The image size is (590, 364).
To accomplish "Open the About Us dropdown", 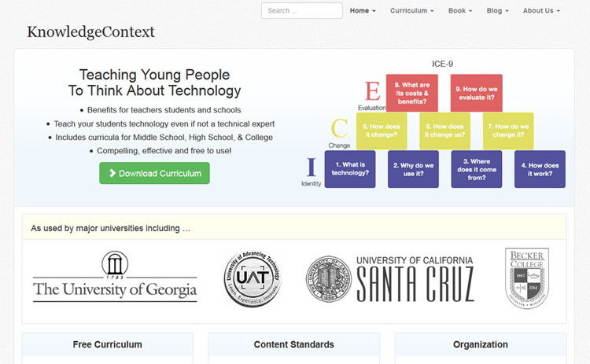I will point(541,11).
